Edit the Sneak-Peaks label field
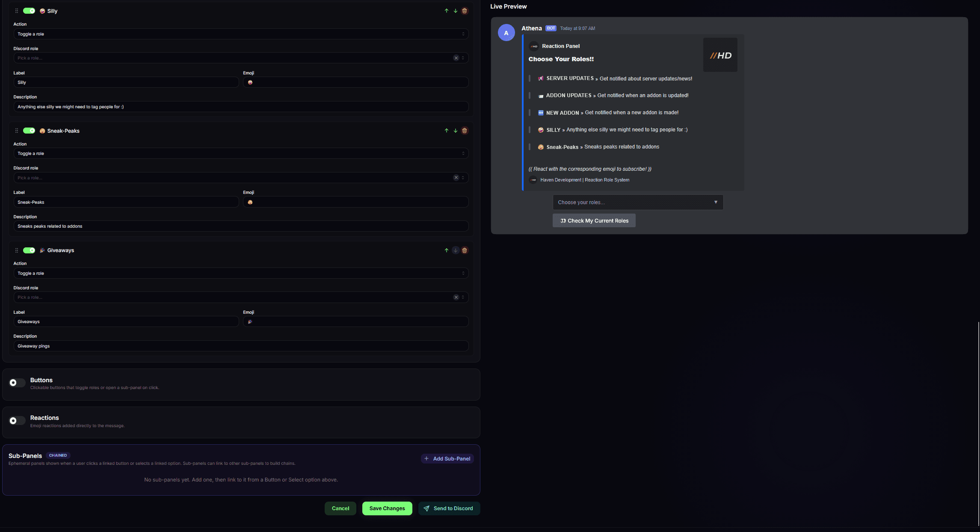980x532 pixels. point(126,202)
